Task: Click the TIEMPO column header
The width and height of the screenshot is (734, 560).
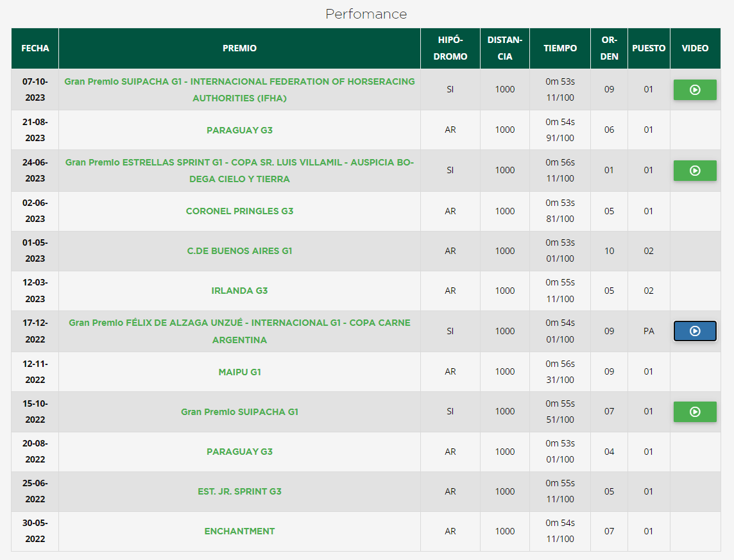Action: [x=559, y=48]
